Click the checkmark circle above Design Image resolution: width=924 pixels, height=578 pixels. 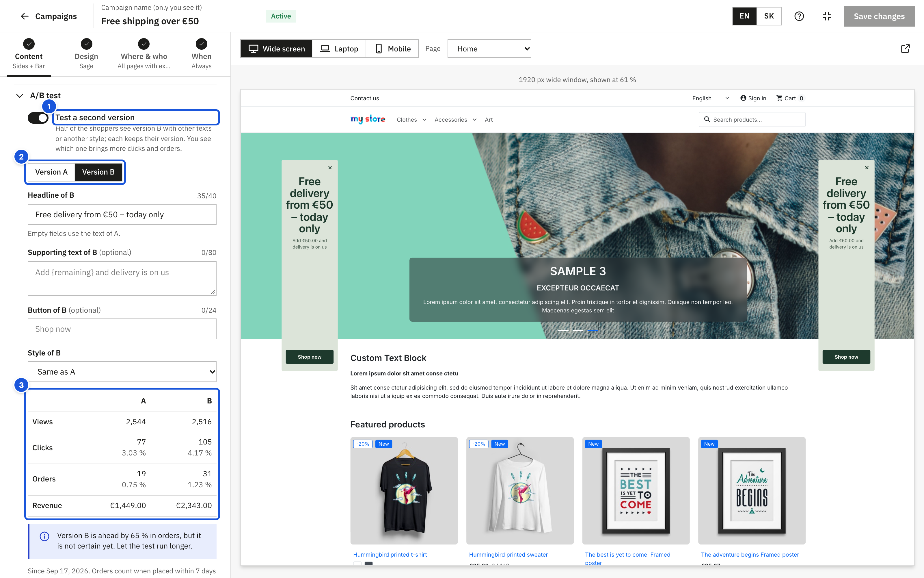(x=86, y=44)
